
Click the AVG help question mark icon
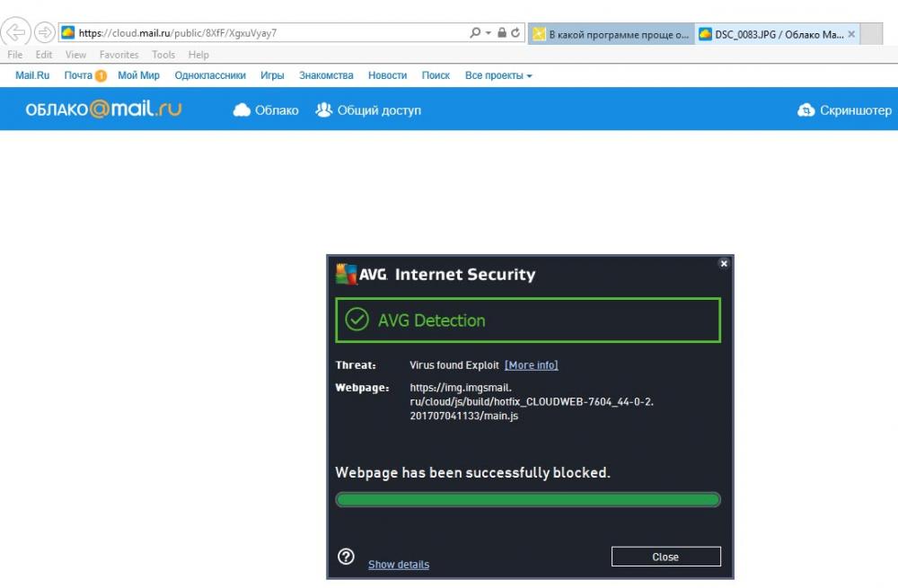point(346,557)
